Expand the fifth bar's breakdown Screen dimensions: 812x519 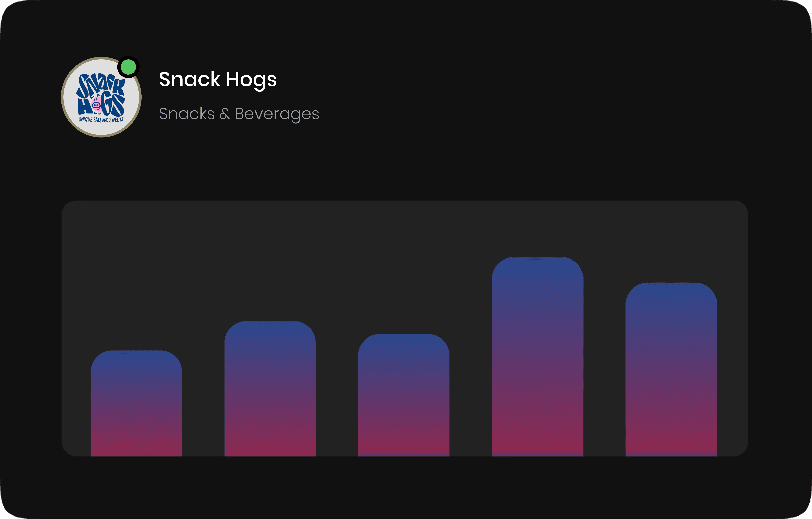click(x=671, y=371)
